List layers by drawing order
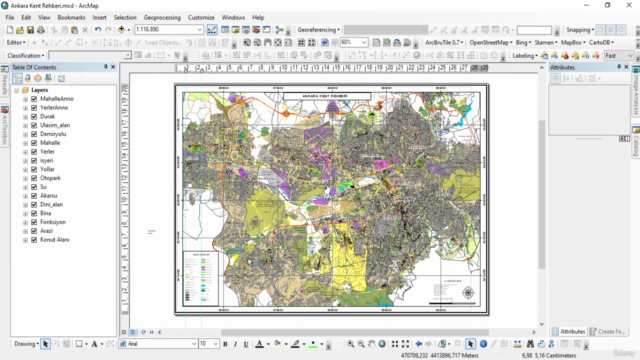640x360 pixels. pyautogui.click(x=17, y=78)
